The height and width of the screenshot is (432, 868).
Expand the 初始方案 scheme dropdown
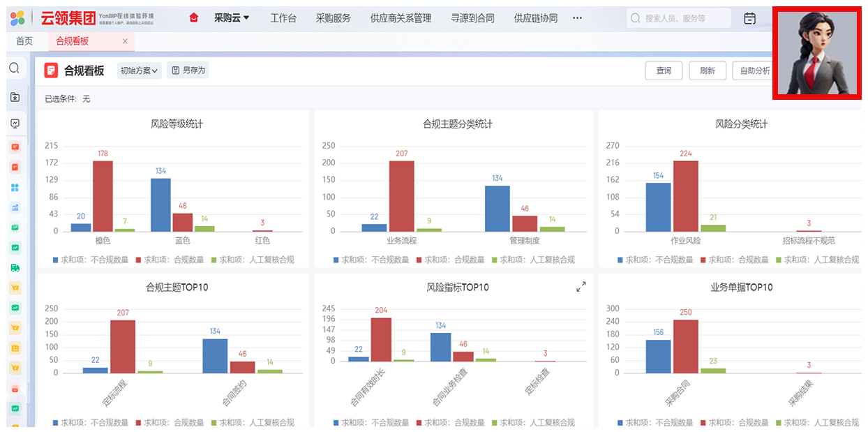(x=140, y=70)
